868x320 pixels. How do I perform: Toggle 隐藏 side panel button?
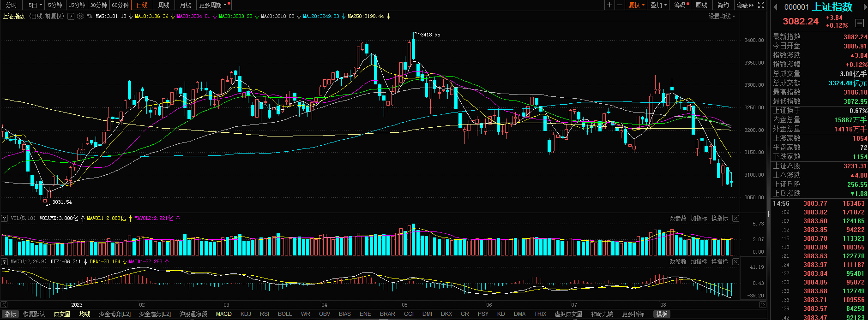pos(744,5)
